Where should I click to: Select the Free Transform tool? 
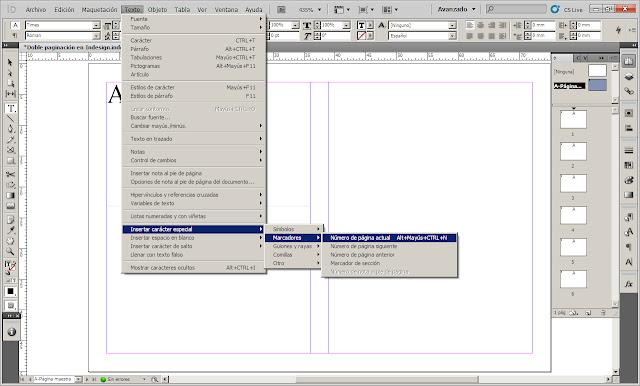11,185
